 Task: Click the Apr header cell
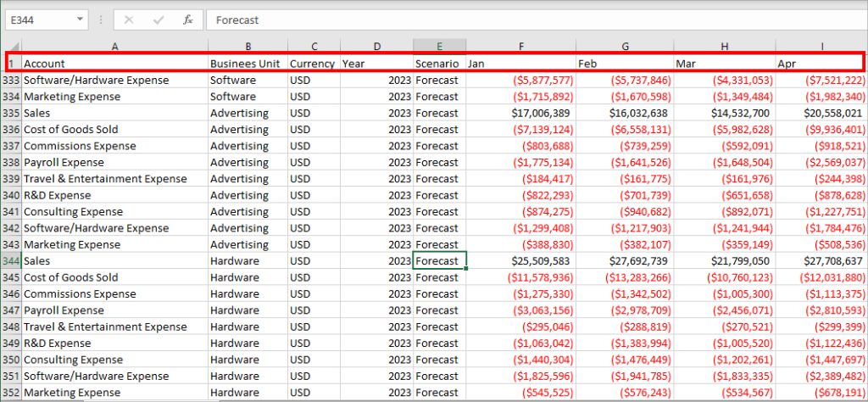821,64
